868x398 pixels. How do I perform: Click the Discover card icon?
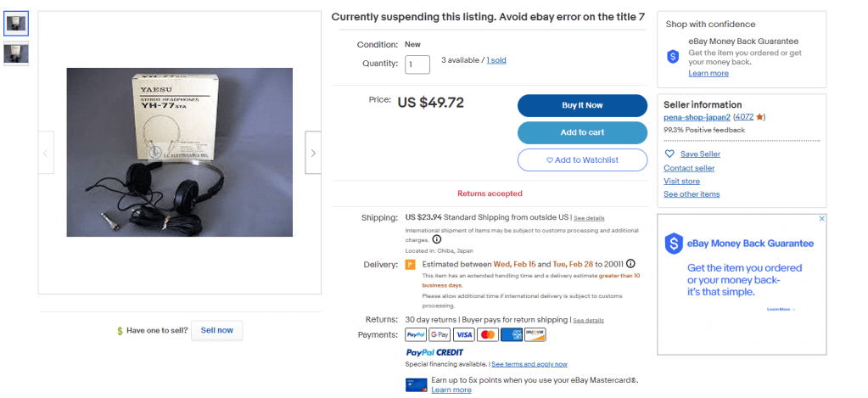535,335
